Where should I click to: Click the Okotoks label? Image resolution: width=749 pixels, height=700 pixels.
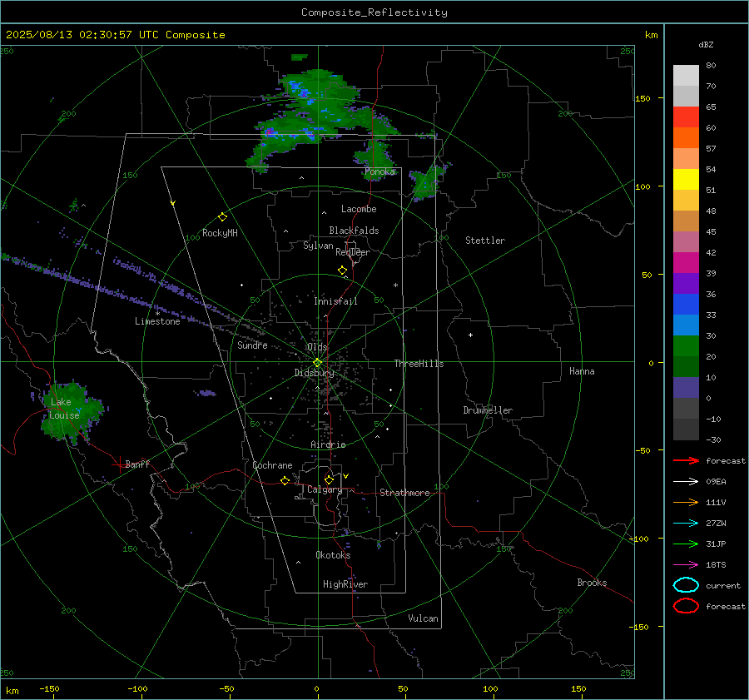(333, 555)
